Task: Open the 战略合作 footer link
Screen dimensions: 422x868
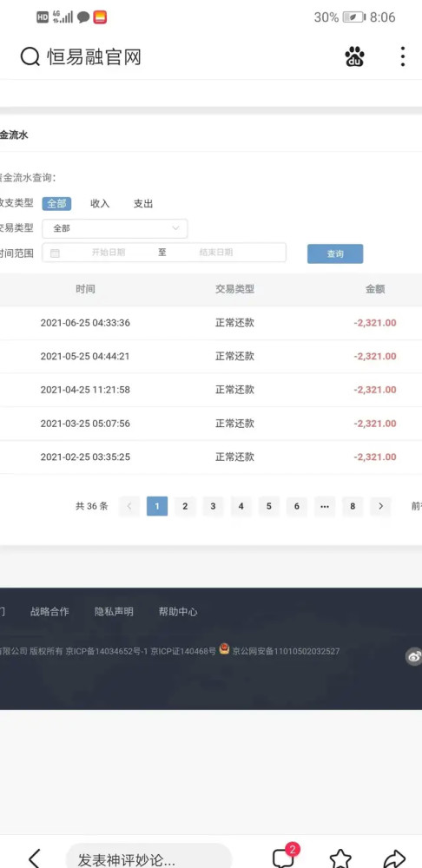Action: pos(49,612)
